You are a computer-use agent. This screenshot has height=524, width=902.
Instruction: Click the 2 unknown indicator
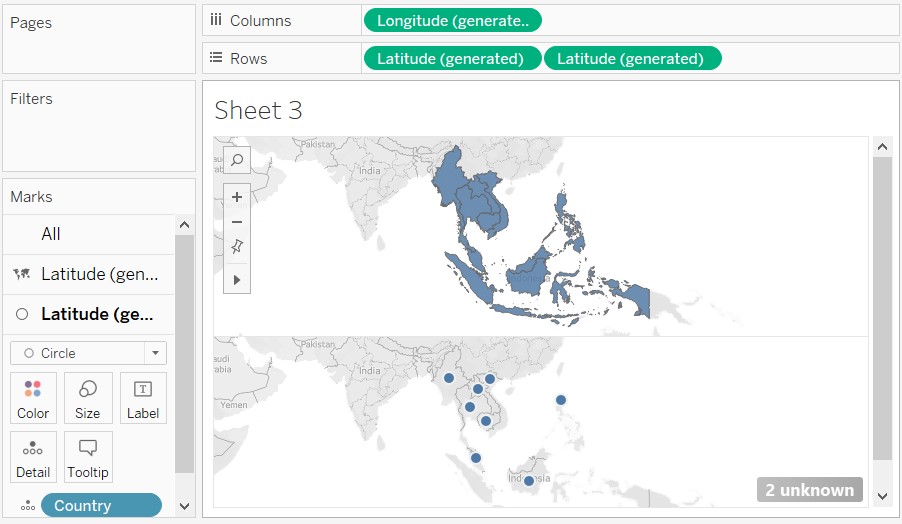[809, 490]
